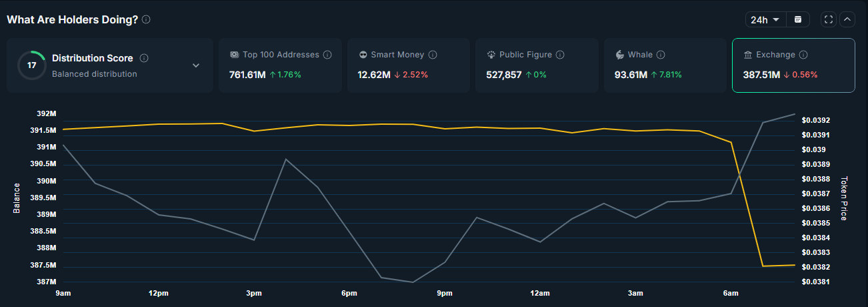Click gray price line peak near 4pm
The height and width of the screenshot is (307, 868).
(x=286, y=159)
